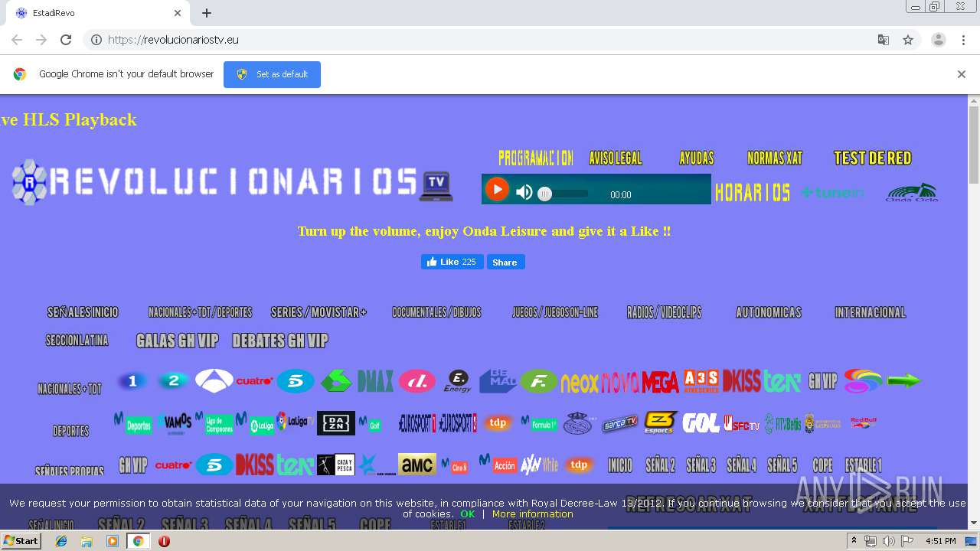The image size is (980, 551).
Task: Reload the page
Action: pos(66,40)
